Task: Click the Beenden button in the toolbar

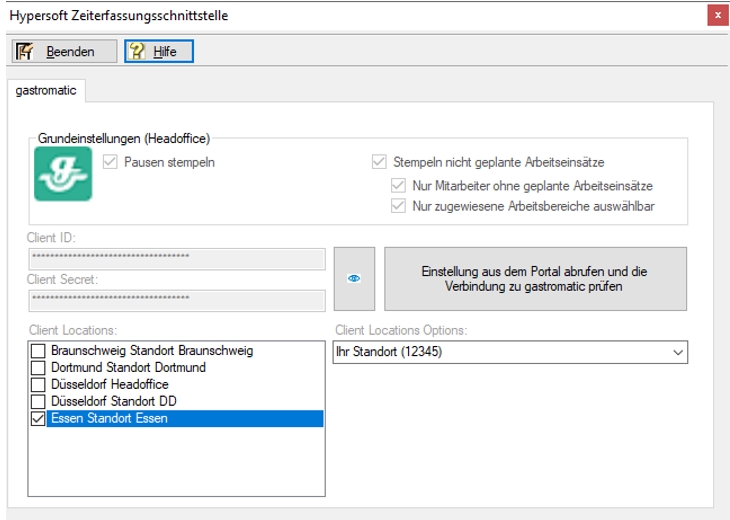Action: click(56, 51)
